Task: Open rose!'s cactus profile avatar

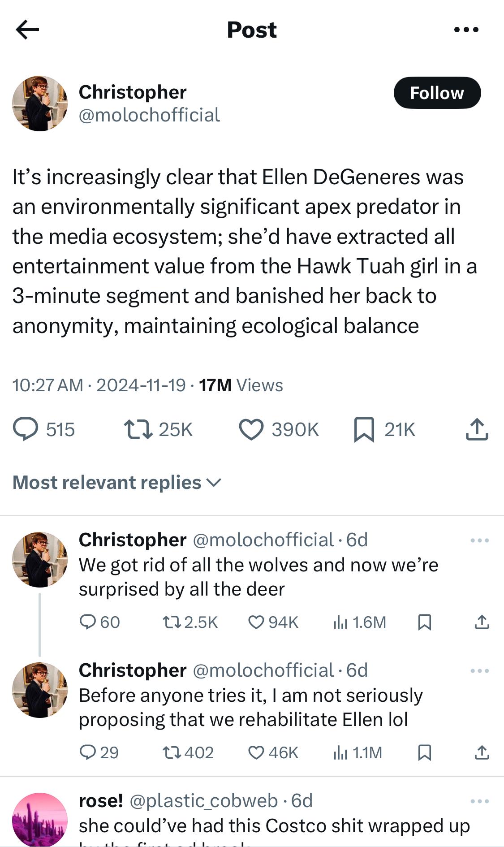Action: click(x=40, y=820)
